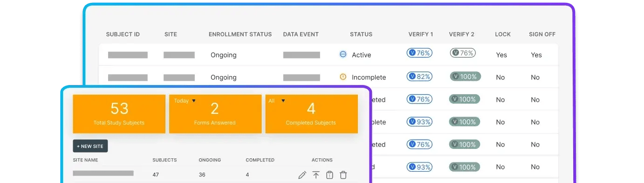This screenshot has width=644, height=183.
Task: Click the redacted Subject ID in the Active row
Action: coord(128,55)
